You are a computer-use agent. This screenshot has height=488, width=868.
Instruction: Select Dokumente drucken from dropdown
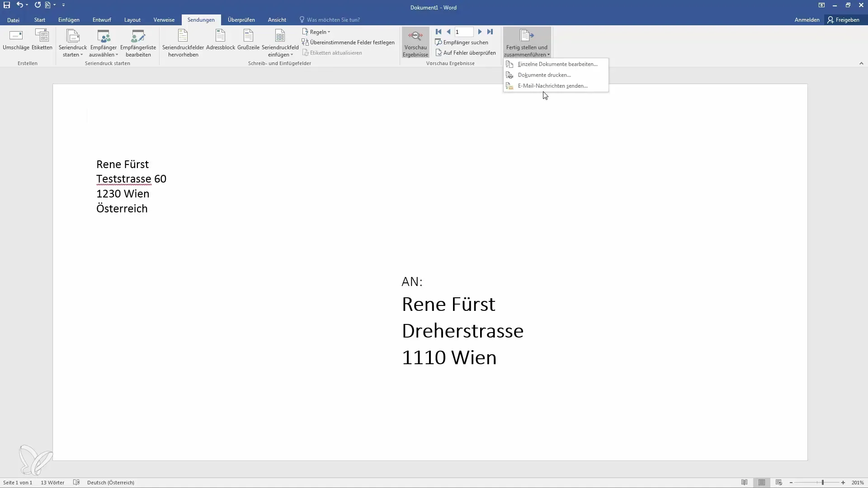(544, 75)
